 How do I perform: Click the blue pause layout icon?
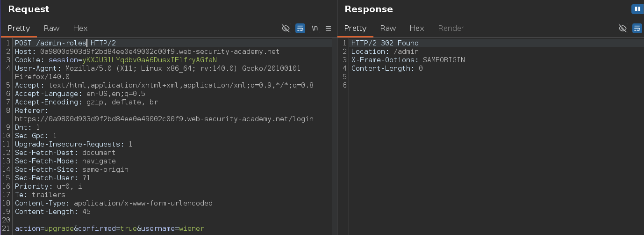(x=637, y=9)
